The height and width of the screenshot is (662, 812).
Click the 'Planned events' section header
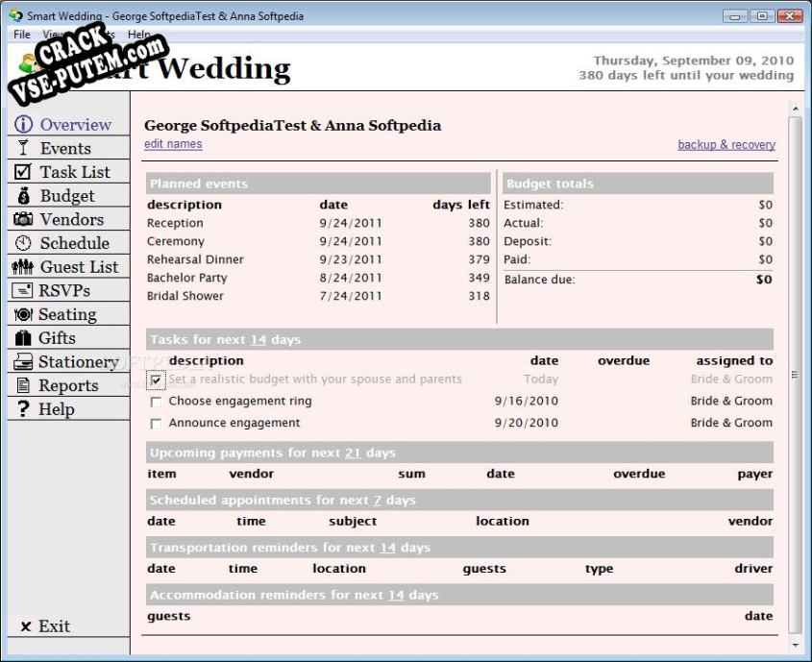coord(318,184)
